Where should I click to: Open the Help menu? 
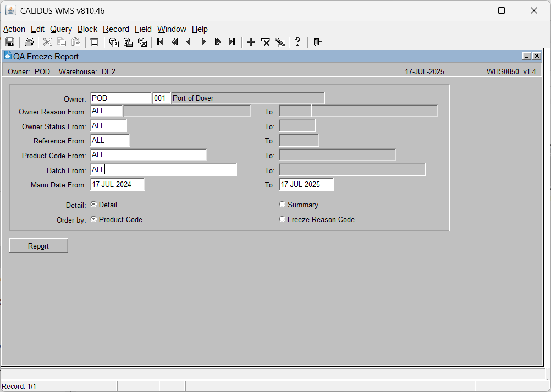pyautogui.click(x=200, y=29)
